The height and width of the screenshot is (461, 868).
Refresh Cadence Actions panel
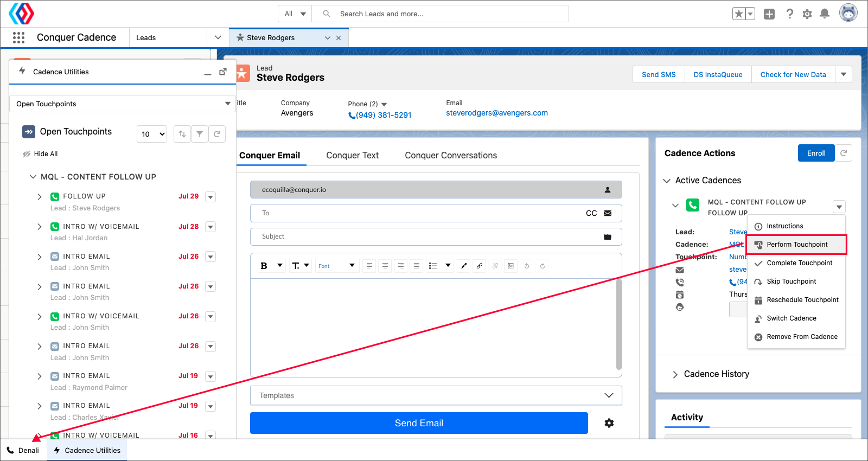[844, 153]
